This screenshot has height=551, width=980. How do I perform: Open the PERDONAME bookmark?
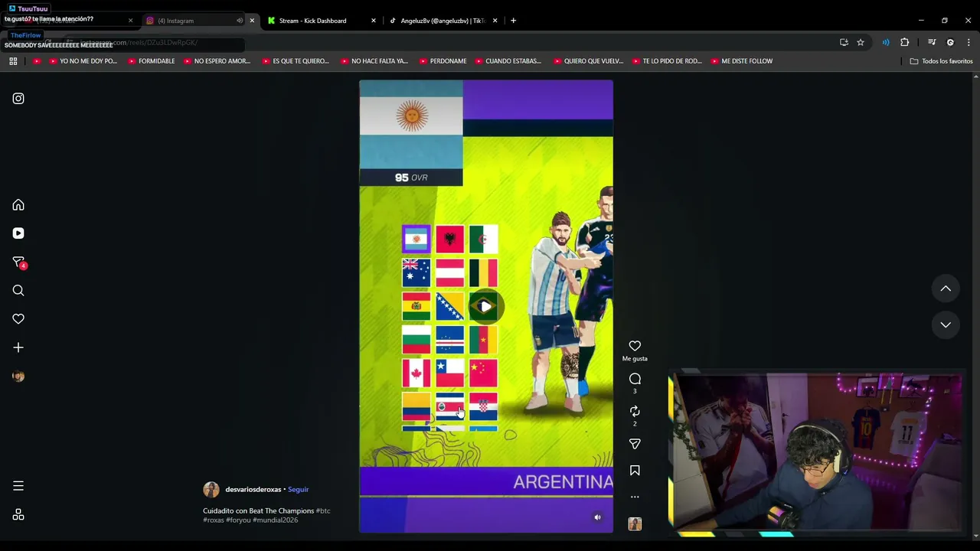(x=443, y=61)
